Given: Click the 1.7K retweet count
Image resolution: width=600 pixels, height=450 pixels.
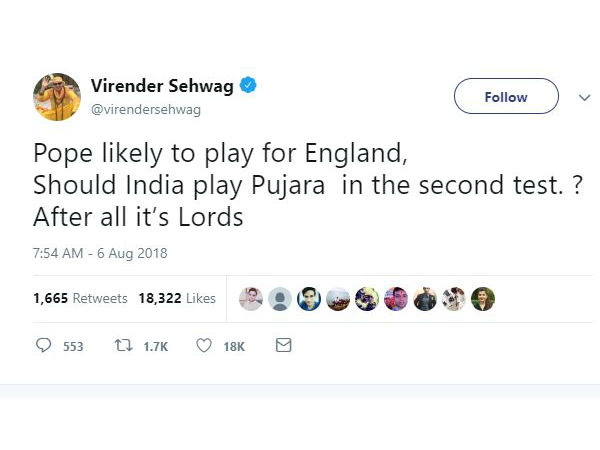Looking at the screenshot, I should (x=156, y=347).
